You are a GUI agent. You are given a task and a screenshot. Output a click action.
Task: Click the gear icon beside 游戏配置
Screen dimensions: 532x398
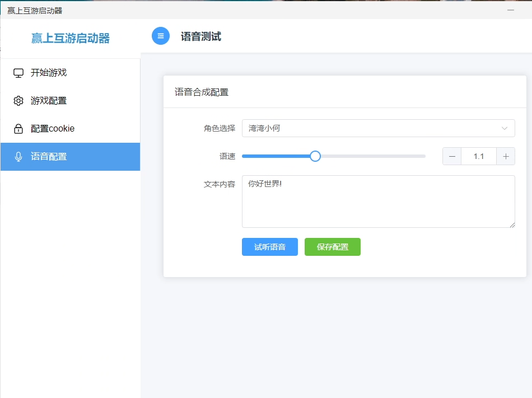pyautogui.click(x=18, y=101)
